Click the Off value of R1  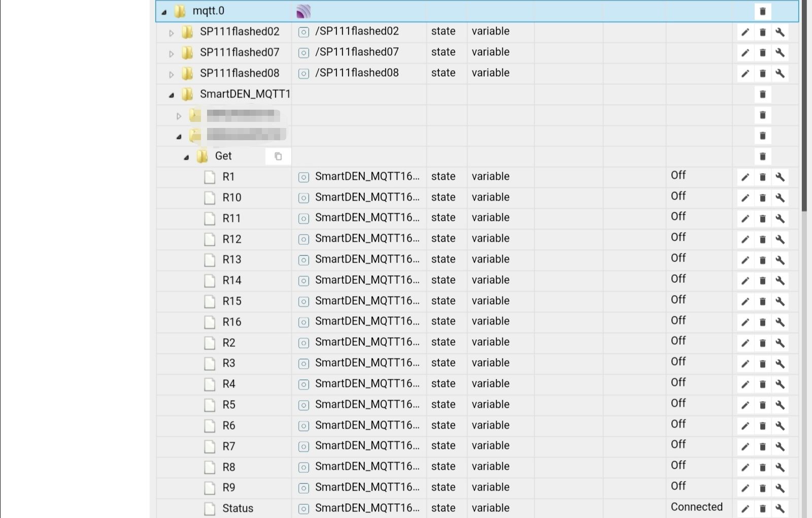(678, 175)
